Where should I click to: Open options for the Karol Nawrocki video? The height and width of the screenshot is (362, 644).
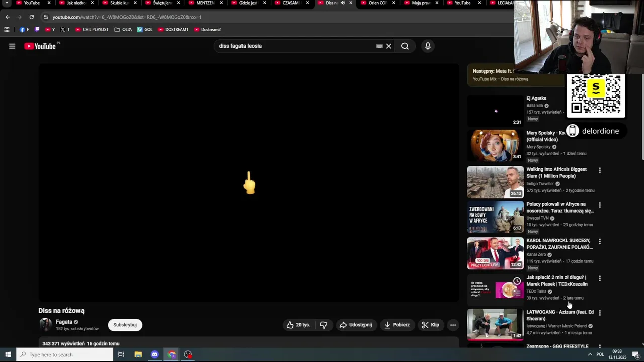coord(599,241)
